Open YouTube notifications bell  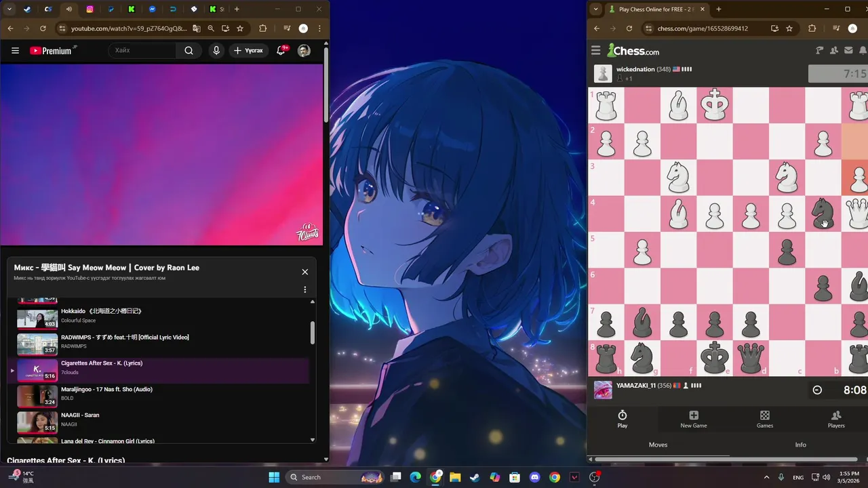[x=281, y=50]
